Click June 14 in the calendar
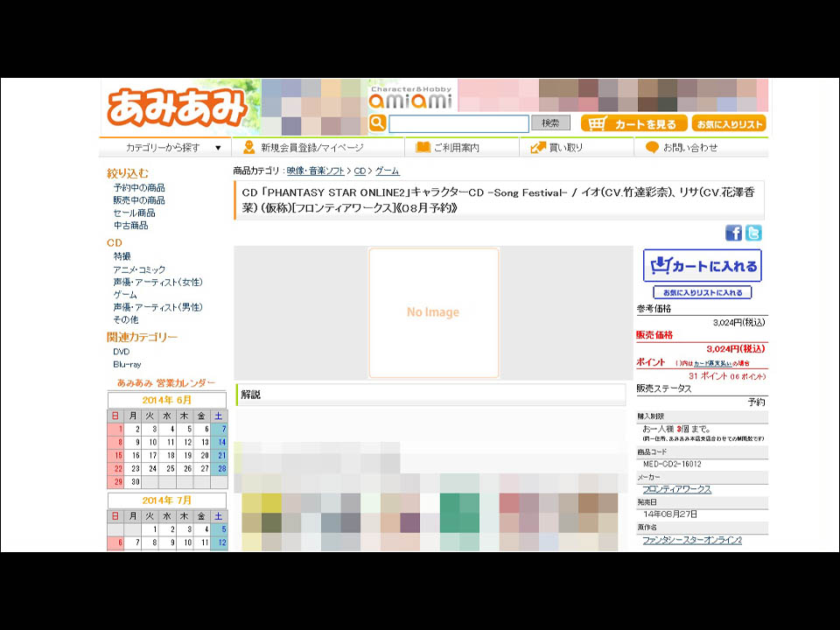This screenshot has width=840, height=630. (219, 443)
